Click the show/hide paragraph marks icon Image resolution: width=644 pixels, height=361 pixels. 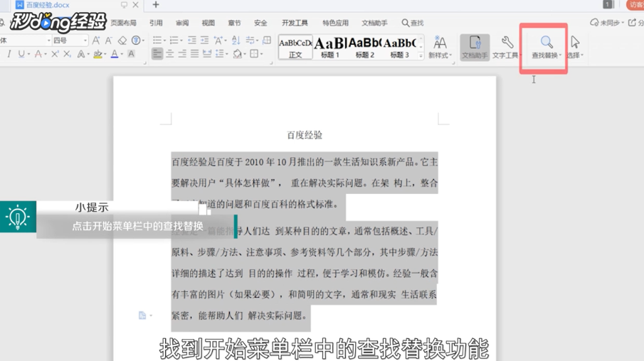[x=250, y=41]
